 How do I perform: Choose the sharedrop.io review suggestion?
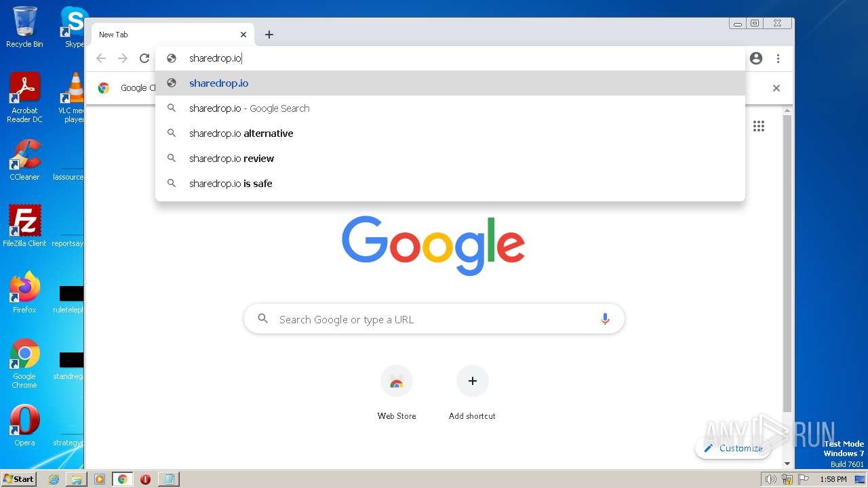pos(450,159)
